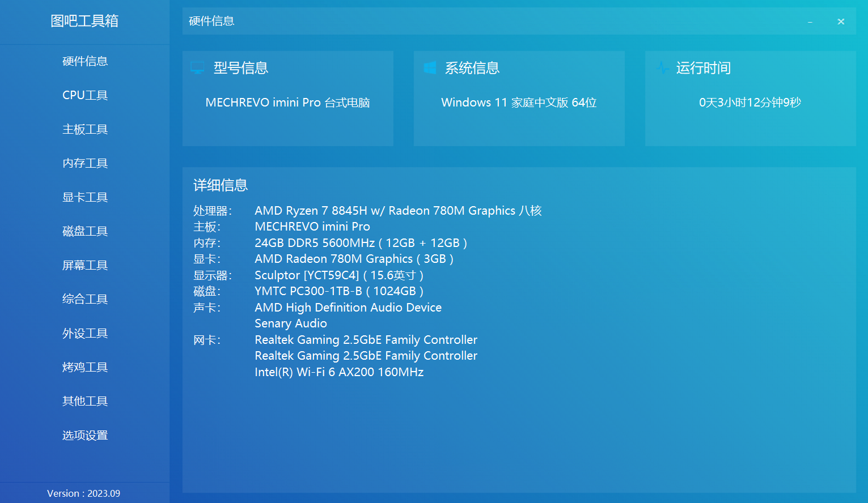The height and width of the screenshot is (503, 868).
Task: Select 内存工具 from the sidebar
Action: click(x=85, y=163)
